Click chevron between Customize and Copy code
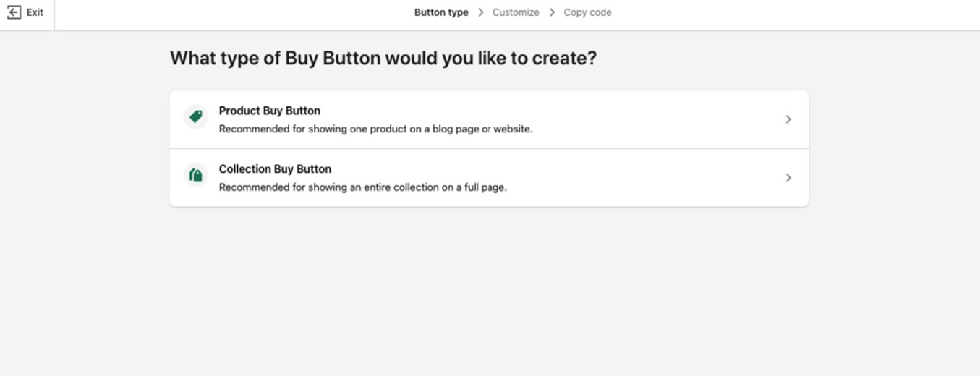 552,12
